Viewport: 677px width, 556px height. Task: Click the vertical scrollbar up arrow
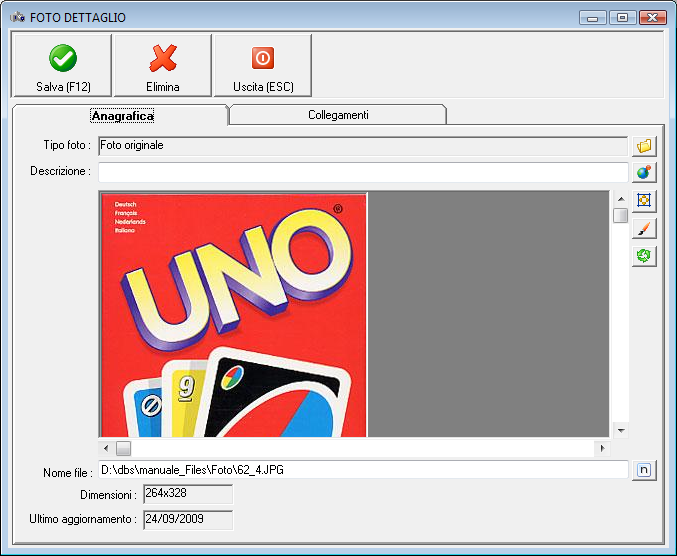(x=621, y=199)
